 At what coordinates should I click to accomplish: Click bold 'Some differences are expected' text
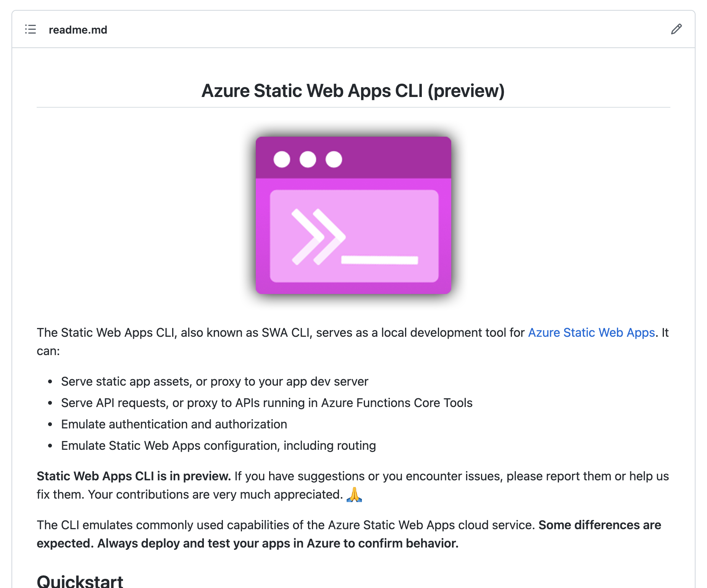[x=599, y=525]
